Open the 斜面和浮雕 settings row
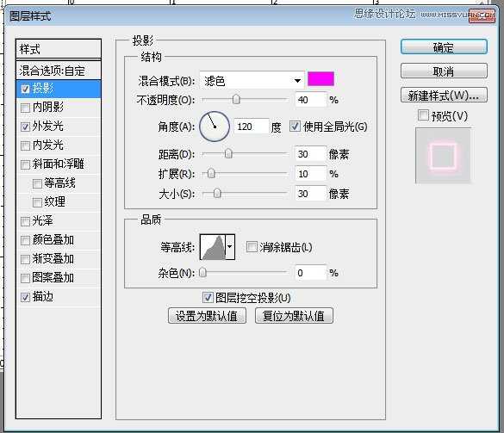This screenshot has width=504, height=433. tap(59, 164)
